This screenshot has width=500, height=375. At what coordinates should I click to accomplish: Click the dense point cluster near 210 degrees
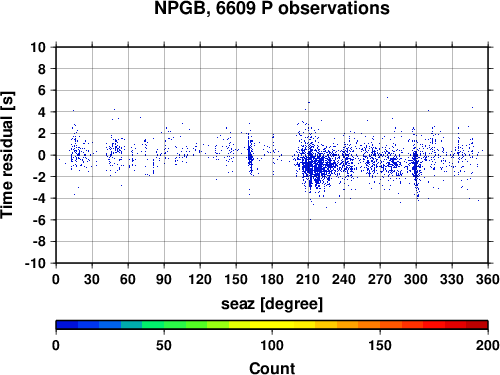[x=313, y=165]
